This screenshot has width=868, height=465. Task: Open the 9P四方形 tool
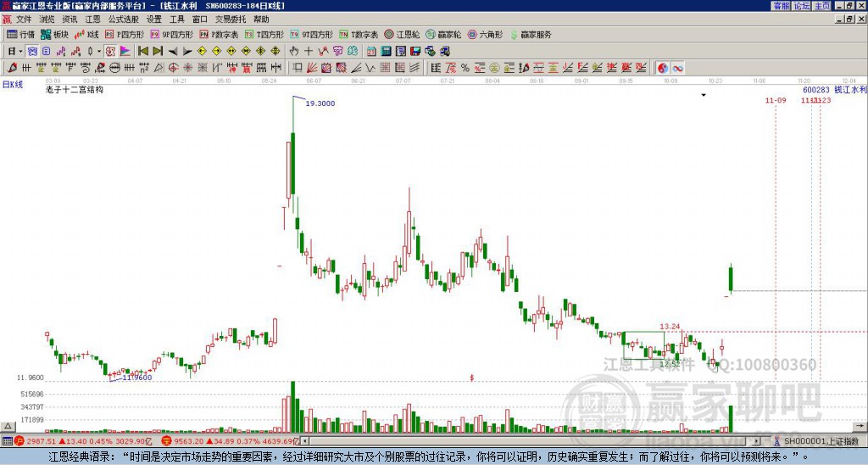[172, 34]
